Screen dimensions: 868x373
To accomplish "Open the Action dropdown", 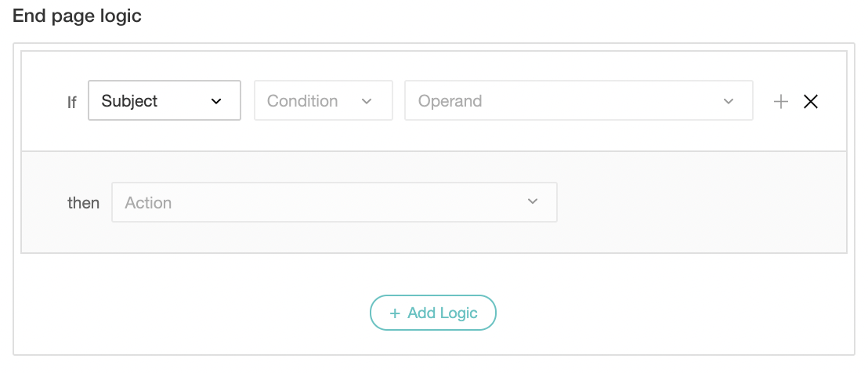I will pyautogui.click(x=334, y=202).
